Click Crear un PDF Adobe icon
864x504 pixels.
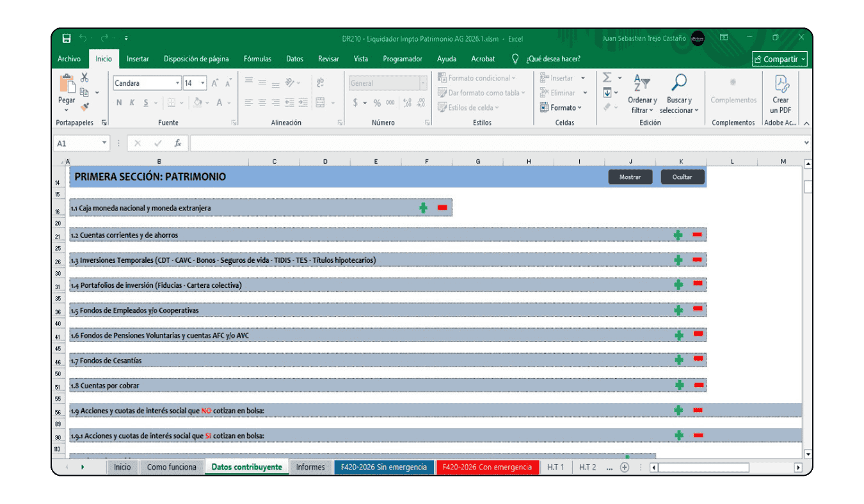pos(780,84)
